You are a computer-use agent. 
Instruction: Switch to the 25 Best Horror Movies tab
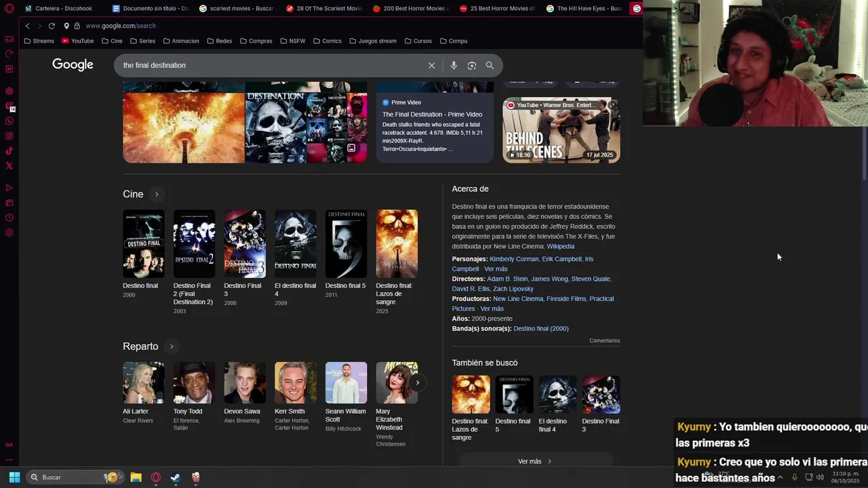point(498,9)
